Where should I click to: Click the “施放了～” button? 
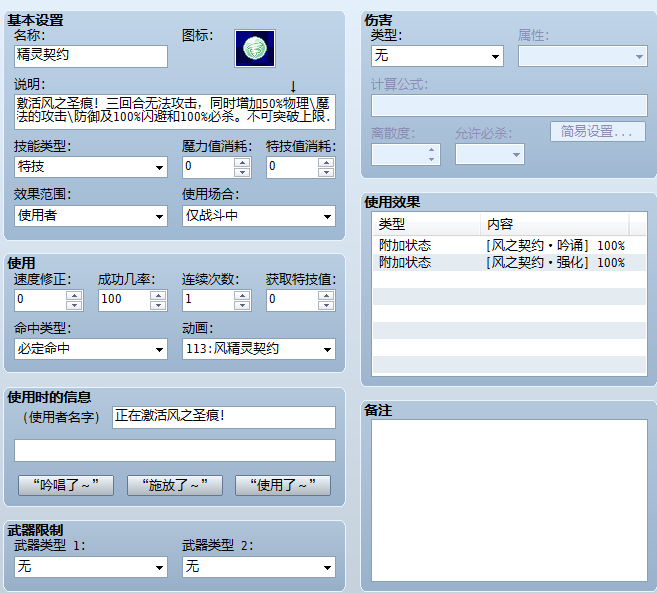point(175,485)
